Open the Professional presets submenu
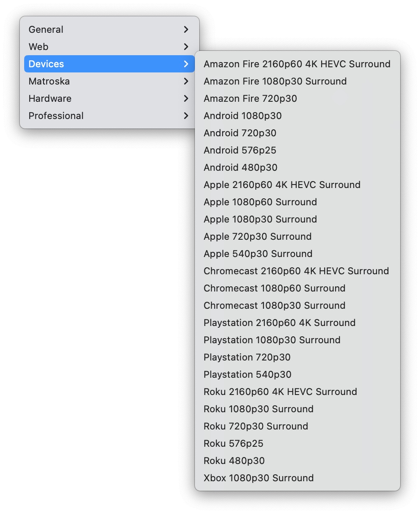 (109, 116)
